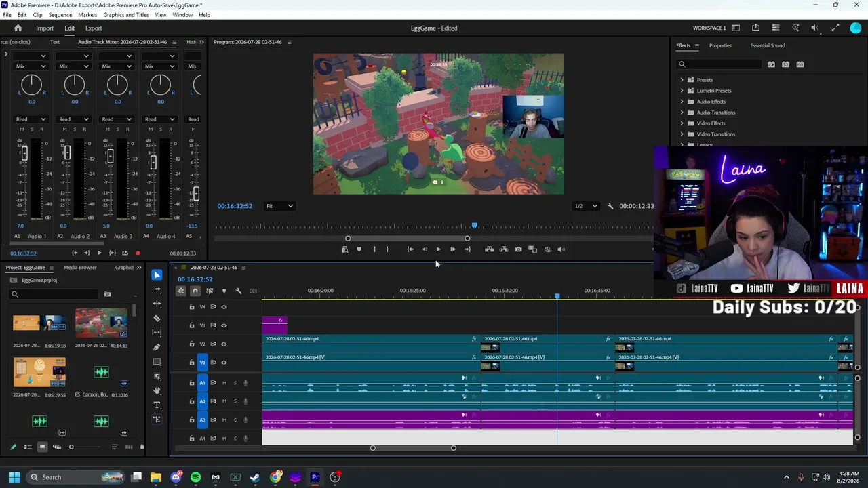
Task: Open the Sequence menu
Action: click(x=60, y=15)
